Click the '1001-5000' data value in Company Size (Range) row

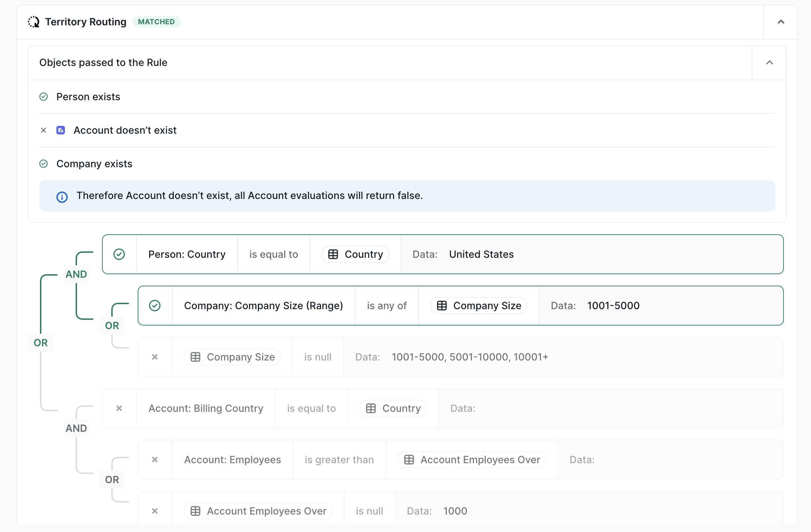(613, 306)
